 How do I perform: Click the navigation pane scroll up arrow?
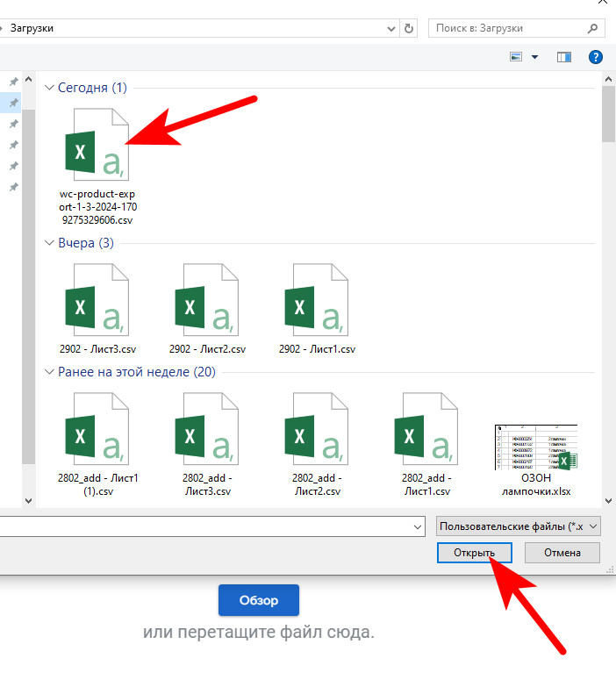pyautogui.click(x=28, y=79)
